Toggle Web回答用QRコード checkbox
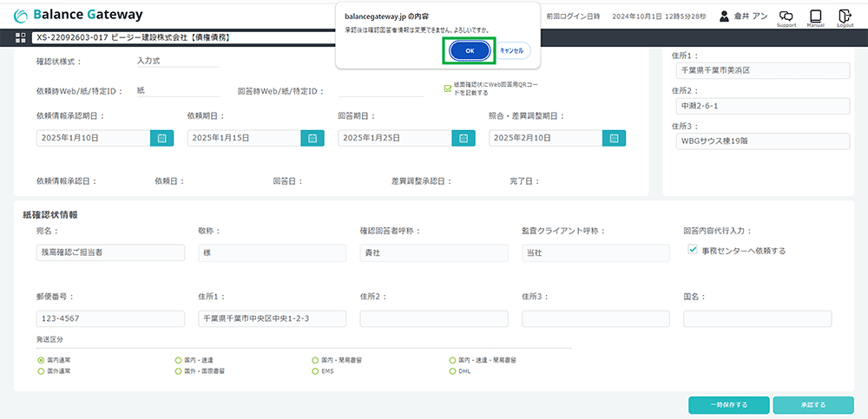This screenshot has height=419, width=868. click(447, 87)
